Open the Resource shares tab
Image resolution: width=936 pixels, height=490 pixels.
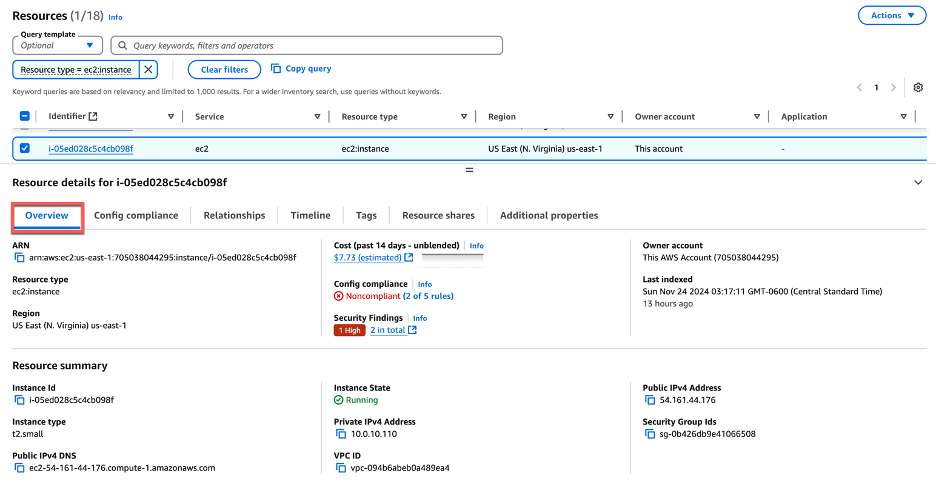click(438, 215)
